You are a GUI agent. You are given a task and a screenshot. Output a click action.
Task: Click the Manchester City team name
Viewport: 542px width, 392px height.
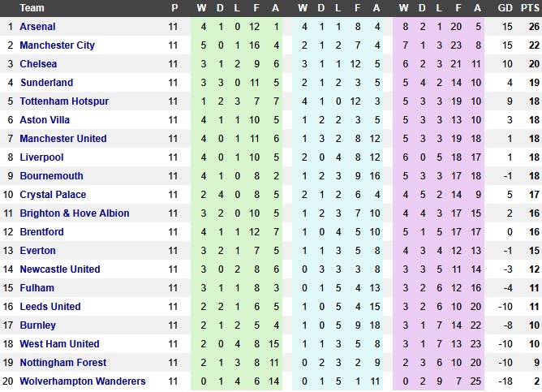click(57, 45)
